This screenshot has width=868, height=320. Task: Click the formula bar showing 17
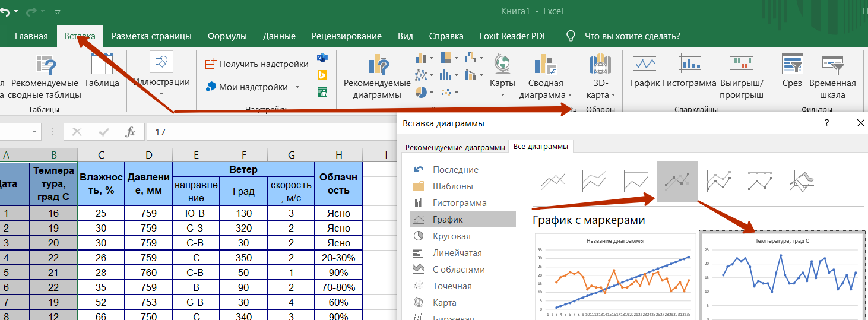pos(270,132)
